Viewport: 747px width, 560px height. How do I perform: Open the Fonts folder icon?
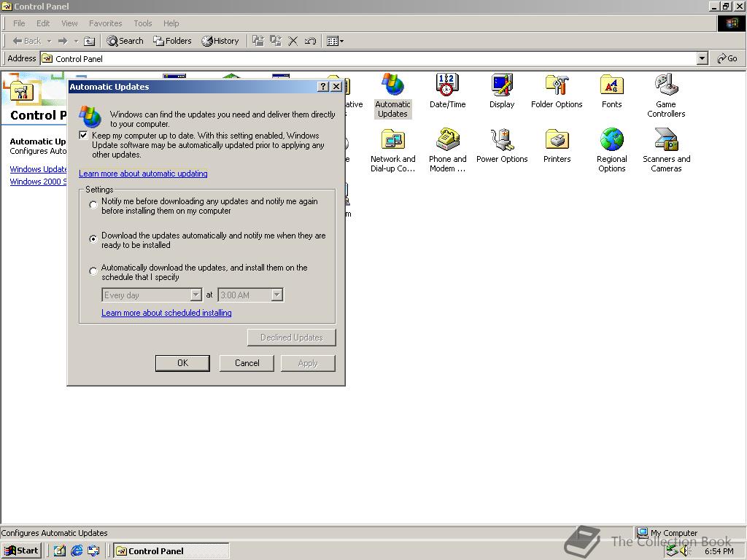(x=612, y=91)
